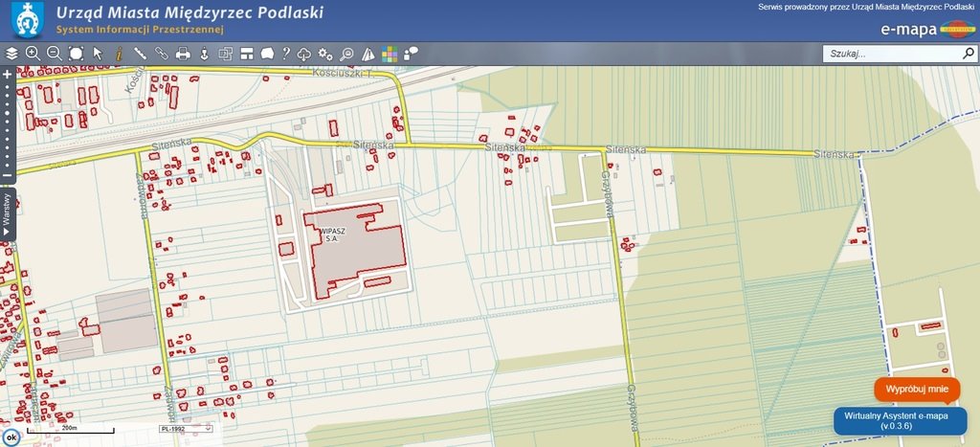Open the help question mark icon
The image size is (980, 447).
286,54
